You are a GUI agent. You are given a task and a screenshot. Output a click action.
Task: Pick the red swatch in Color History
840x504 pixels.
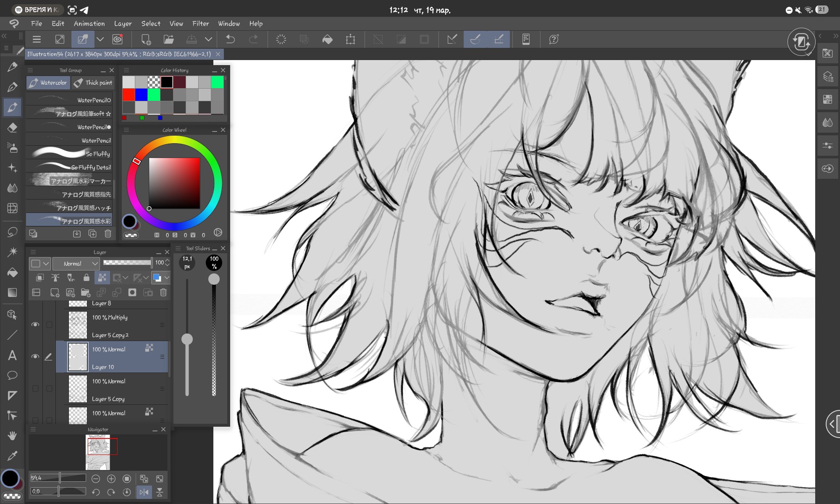click(x=129, y=95)
